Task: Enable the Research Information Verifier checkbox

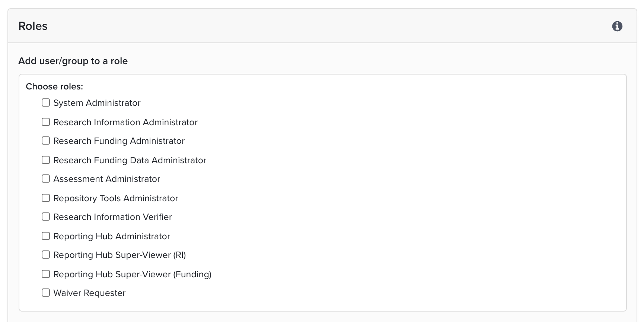Action: pos(46,217)
